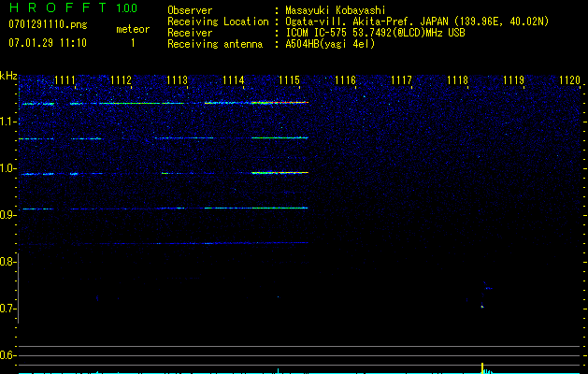This screenshot has width=588, height=374.
Task: Click the 1112 time axis marker
Action: tap(122, 80)
